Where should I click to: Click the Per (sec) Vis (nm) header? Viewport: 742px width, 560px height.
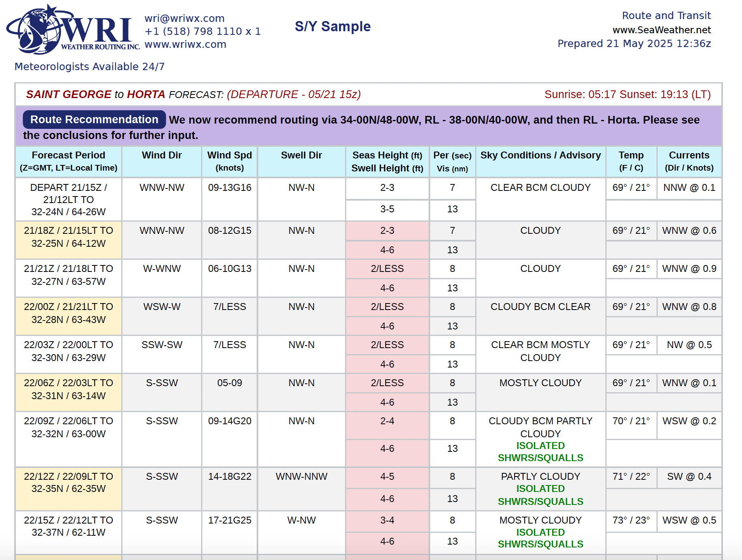pyautogui.click(x=452, y=162)
